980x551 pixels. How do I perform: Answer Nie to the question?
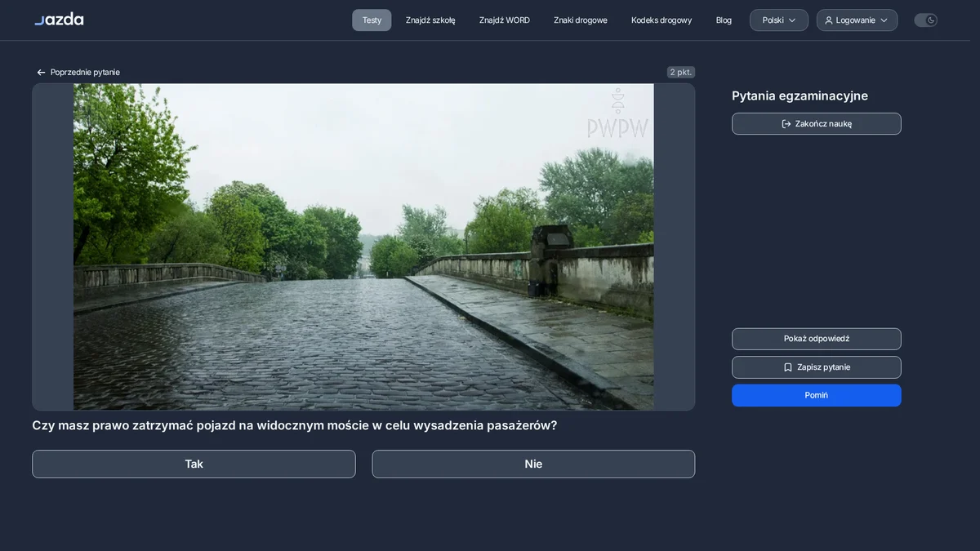pyautogui.click(x=533, y=464)
